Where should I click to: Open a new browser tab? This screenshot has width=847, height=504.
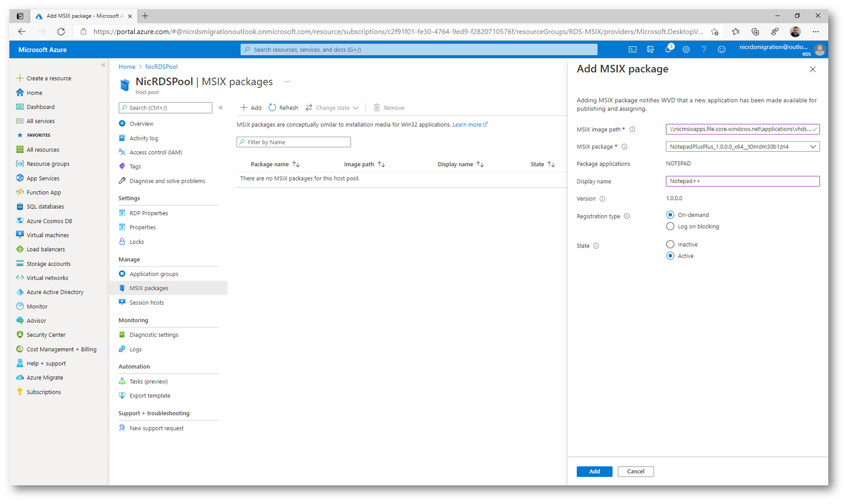[145, 16]
